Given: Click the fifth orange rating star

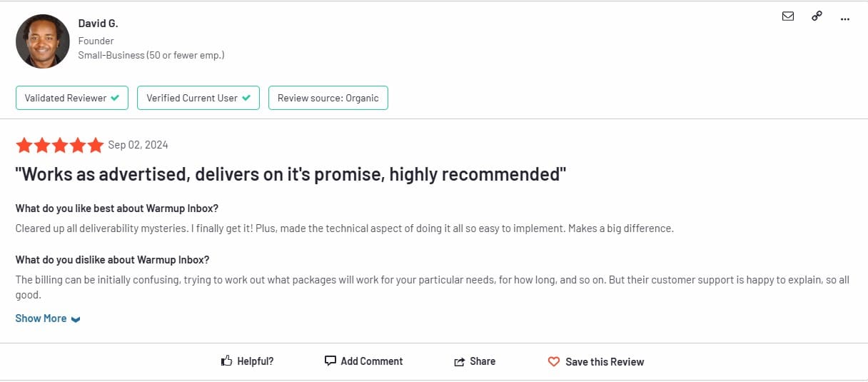Looking at the screenshot, I should tap(96, 146).
